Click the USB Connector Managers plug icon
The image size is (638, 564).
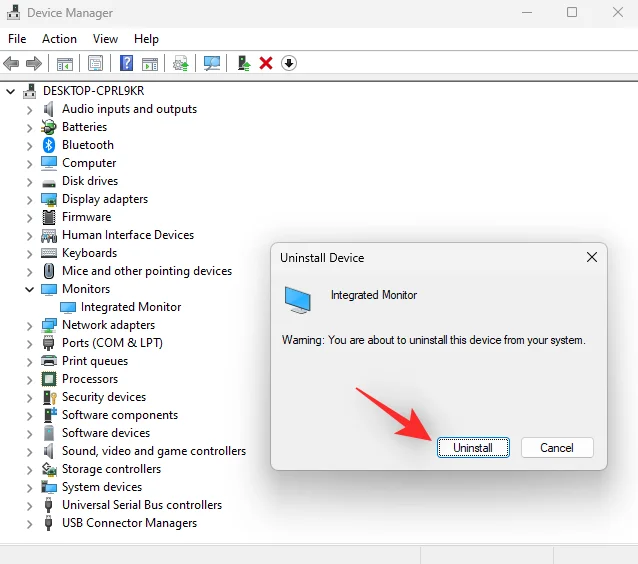[48, 523]
